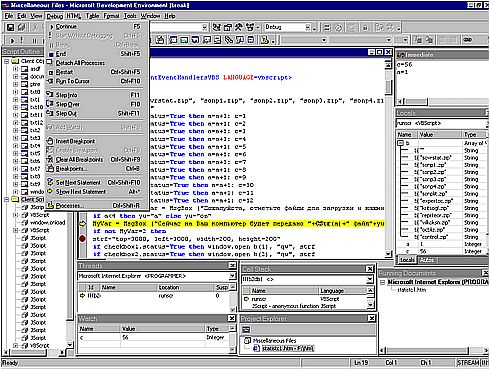Click the Client Scripts folder icon
The width and height of the screenshot is (489, 369).
pos(15,199)
